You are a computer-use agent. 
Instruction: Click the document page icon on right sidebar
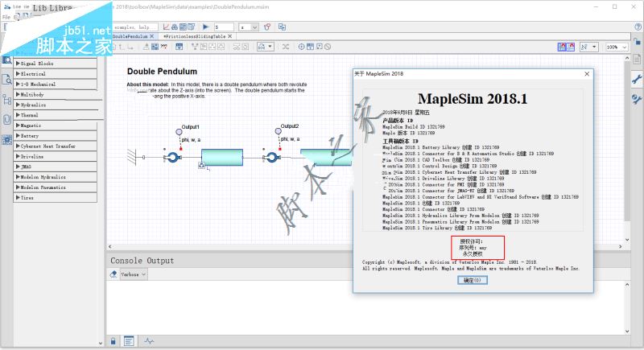(637, 59)
